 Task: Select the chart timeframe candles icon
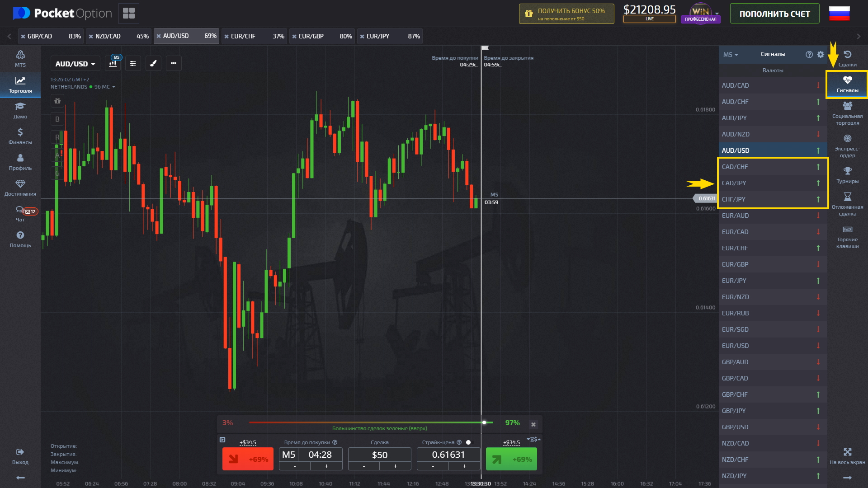click(x=113, y=63)
